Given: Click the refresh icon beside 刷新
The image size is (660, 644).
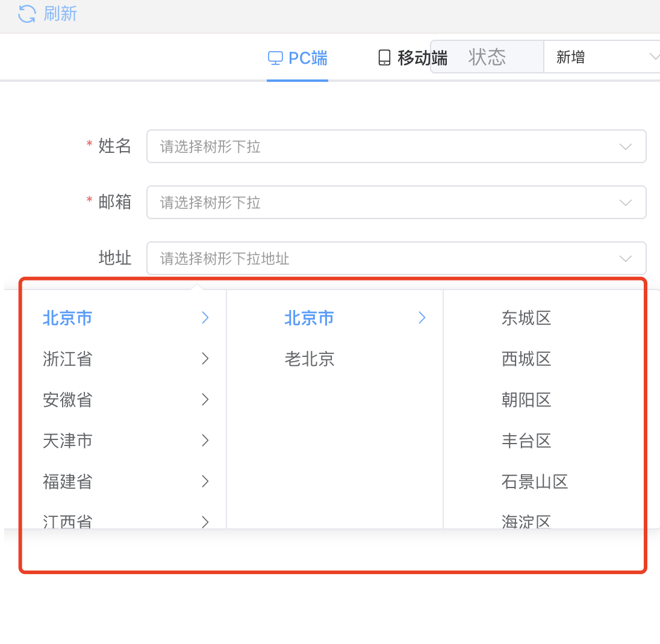Looking at the screenshot, I should click(27, 14).
